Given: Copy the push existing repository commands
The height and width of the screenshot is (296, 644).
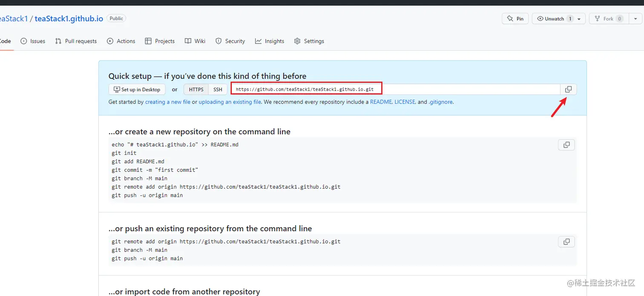Looking at the screenshot, I should click(566, 242).
